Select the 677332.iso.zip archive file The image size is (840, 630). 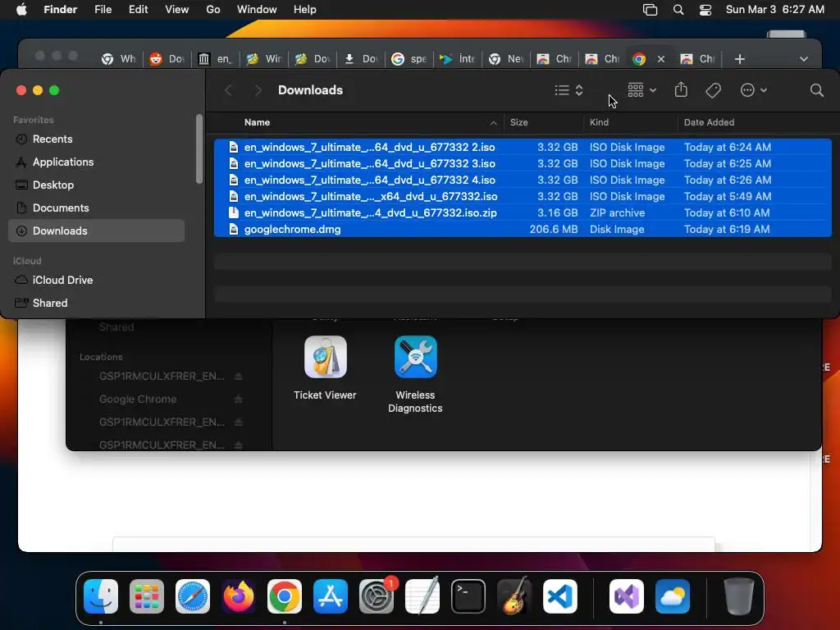(523, 212)
